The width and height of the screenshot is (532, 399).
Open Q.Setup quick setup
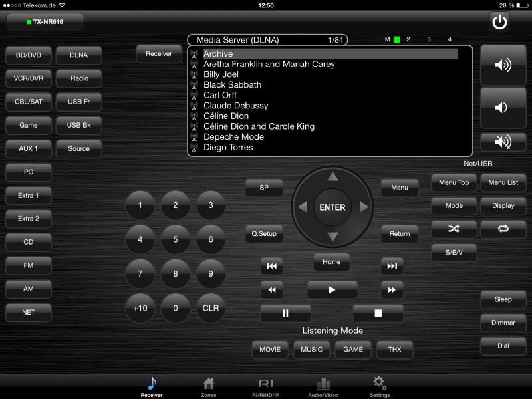[x=264, y=234]
